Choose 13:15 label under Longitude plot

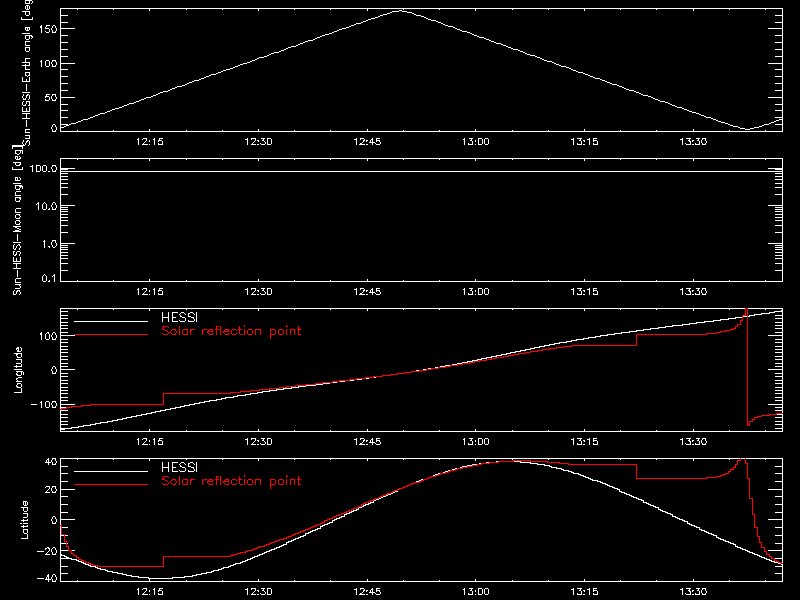click(584, 441)
